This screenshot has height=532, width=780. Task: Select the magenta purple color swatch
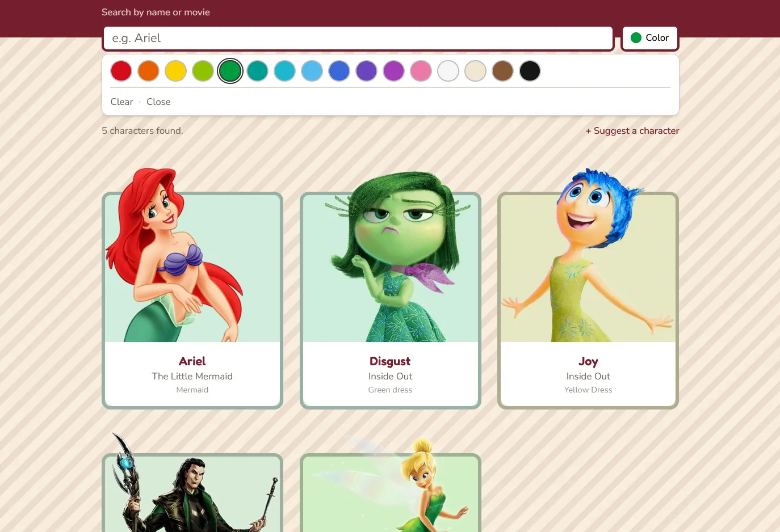[393, 71]
